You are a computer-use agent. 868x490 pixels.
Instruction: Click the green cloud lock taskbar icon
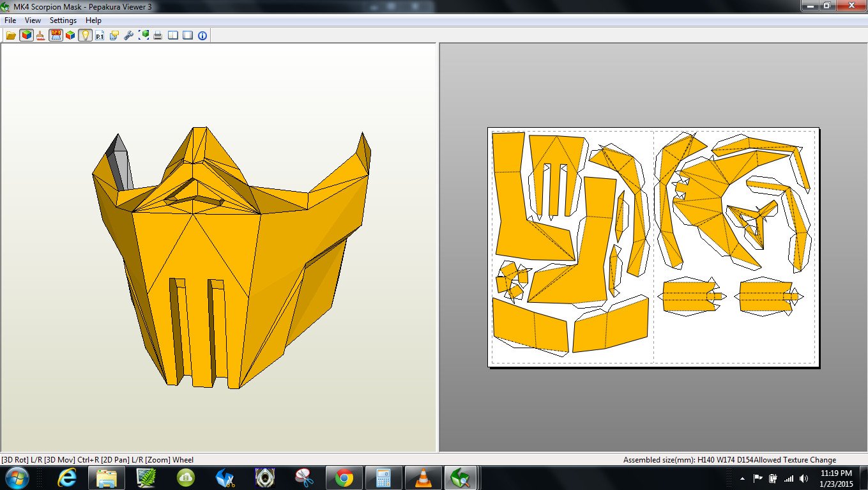(186, 478)
